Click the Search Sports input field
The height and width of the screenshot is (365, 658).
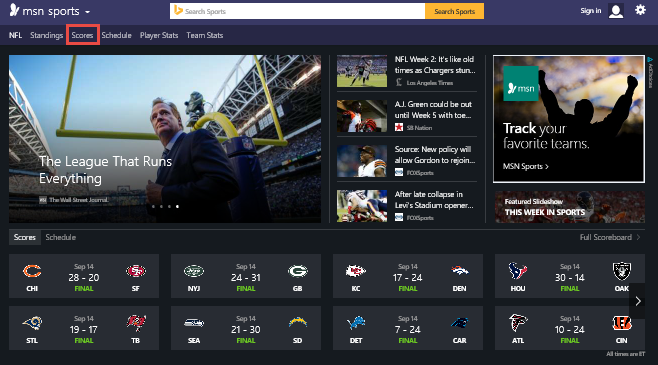tap(298, 11)
